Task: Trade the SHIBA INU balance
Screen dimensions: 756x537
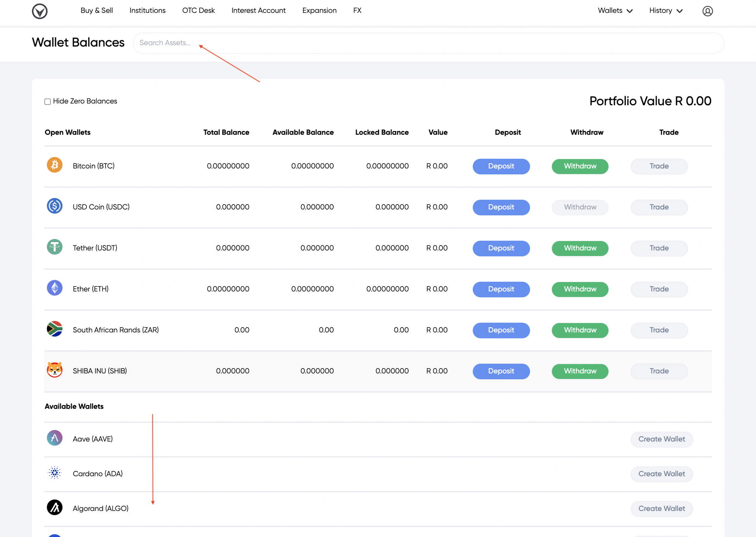Action: tap(659, 371)
